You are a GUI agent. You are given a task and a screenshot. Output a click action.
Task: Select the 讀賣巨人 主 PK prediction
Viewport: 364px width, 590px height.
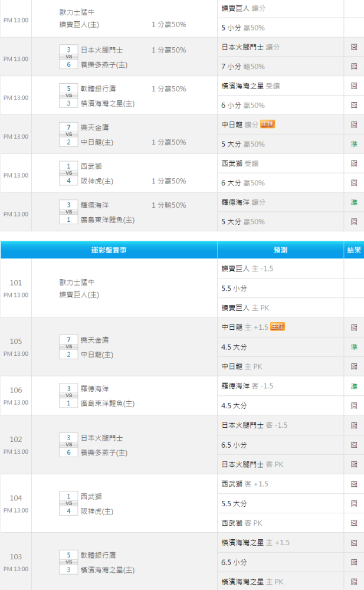[x=245, y=308]
